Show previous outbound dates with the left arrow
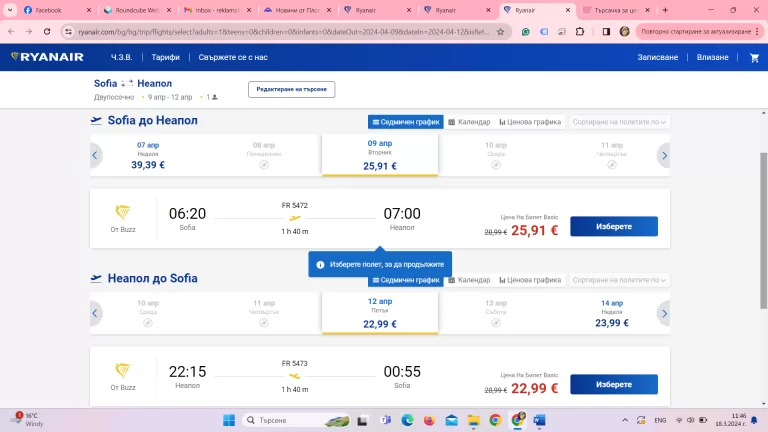Image resolution: width=768 pixels, height=432 pixels. (x=95, y=155)
